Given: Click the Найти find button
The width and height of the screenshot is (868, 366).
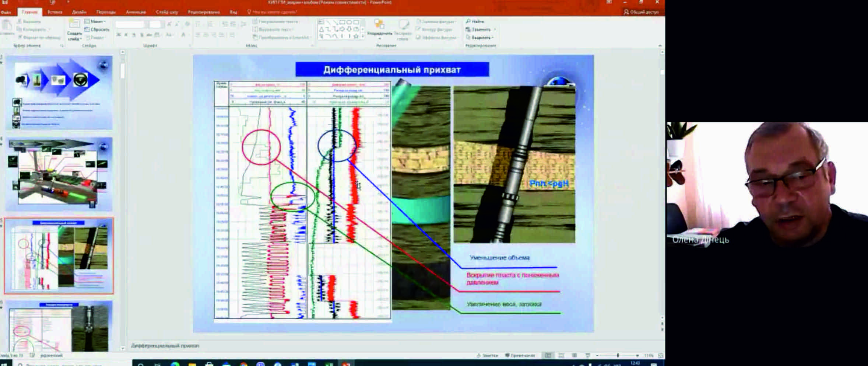Looking at the screenshot, I should click(475, 21).
